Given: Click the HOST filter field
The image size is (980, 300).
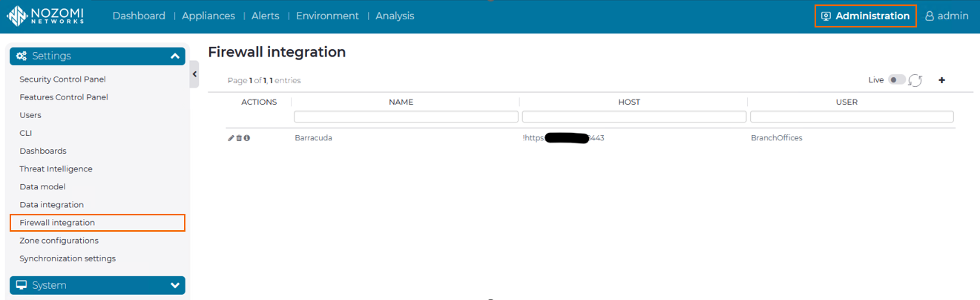Looking at the screenshot, I should [x=634, y=117].
